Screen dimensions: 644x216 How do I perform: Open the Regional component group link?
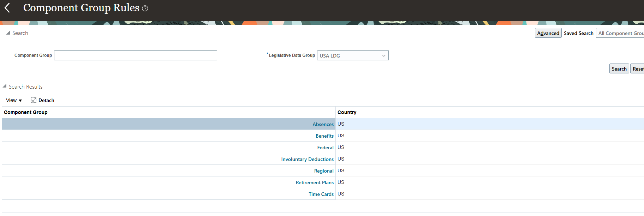(x=324, y=171)
